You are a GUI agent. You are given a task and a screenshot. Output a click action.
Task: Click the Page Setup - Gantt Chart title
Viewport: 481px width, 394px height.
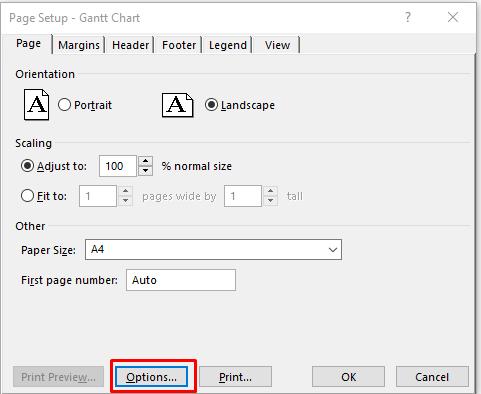[74, 18]
